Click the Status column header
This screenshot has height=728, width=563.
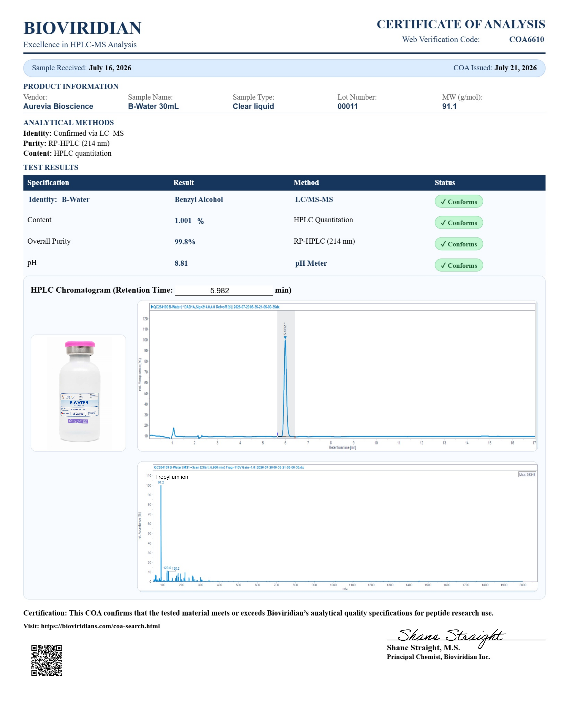click(445, 183)
